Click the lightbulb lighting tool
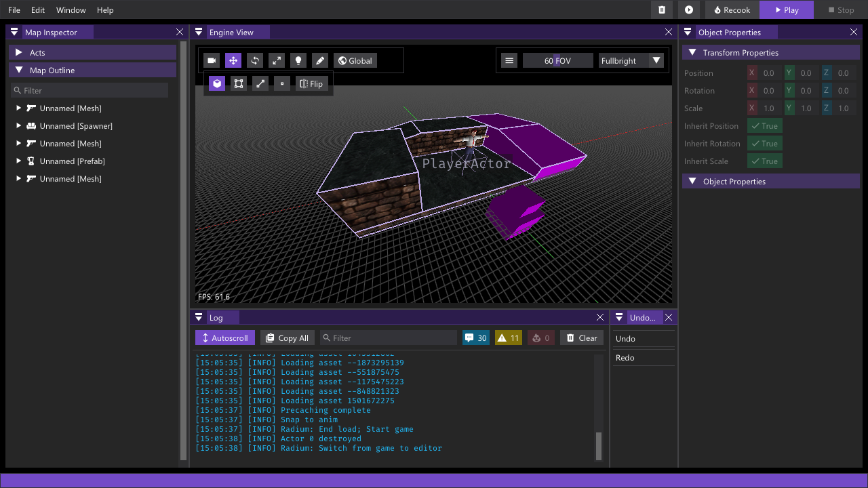The width and height of the screenshot is (868, 488). coord(298,60)
